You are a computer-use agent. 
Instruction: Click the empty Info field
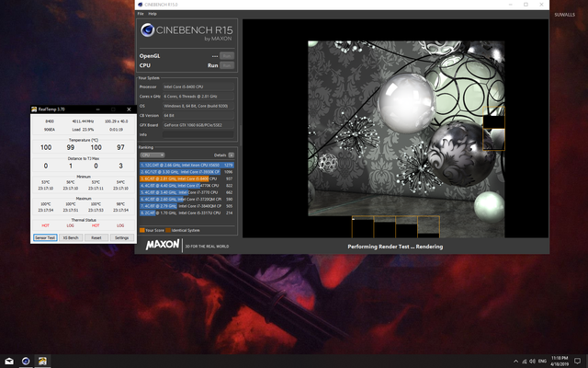(x=198, y=134)
